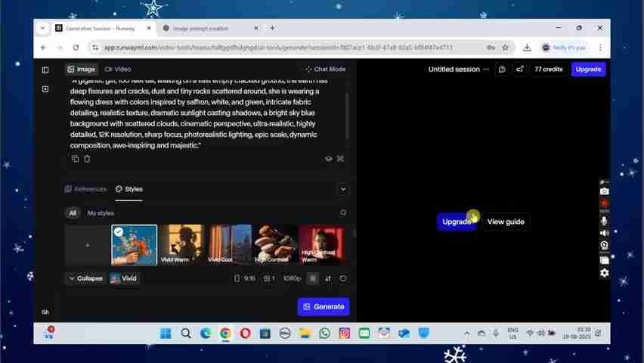This screenshot has width=644, height=363.
Task: Click the share session icon
Action: click(519, 69)
